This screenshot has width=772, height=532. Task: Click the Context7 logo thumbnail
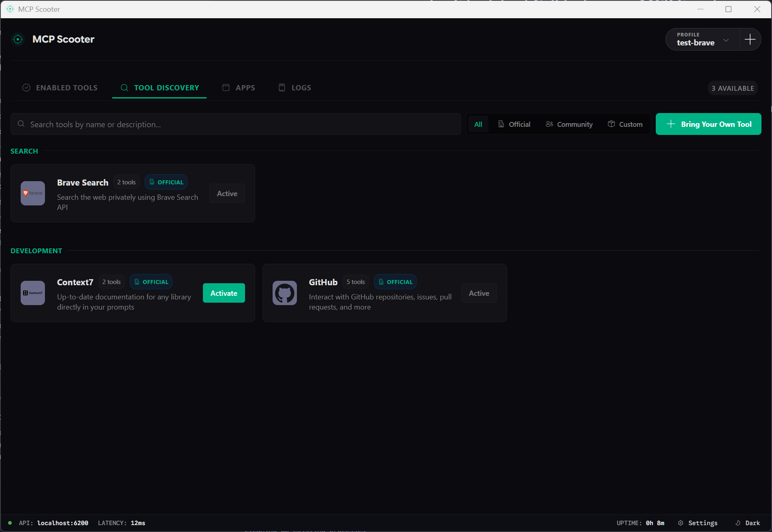tap(33, 293)
